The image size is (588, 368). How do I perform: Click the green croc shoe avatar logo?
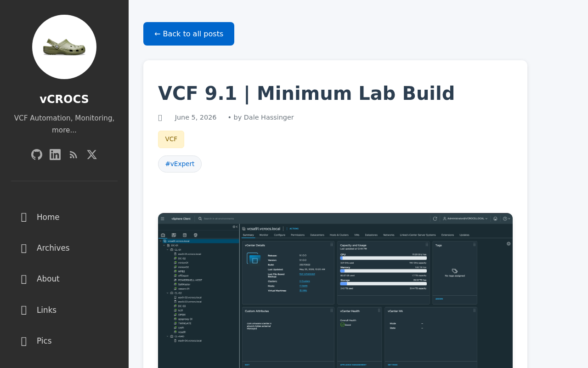(x=64, y=47)
